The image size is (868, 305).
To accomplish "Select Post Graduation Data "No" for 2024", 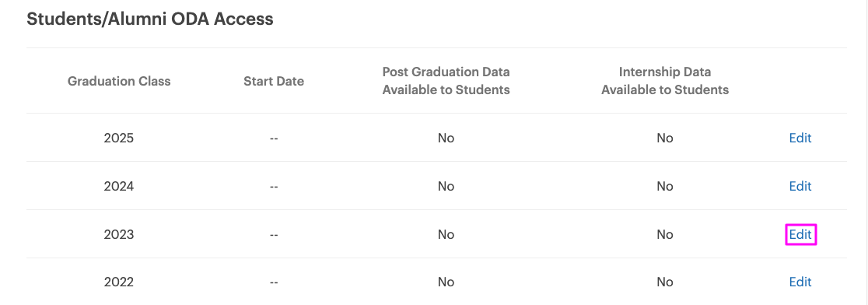I will [x=446, y=186].
